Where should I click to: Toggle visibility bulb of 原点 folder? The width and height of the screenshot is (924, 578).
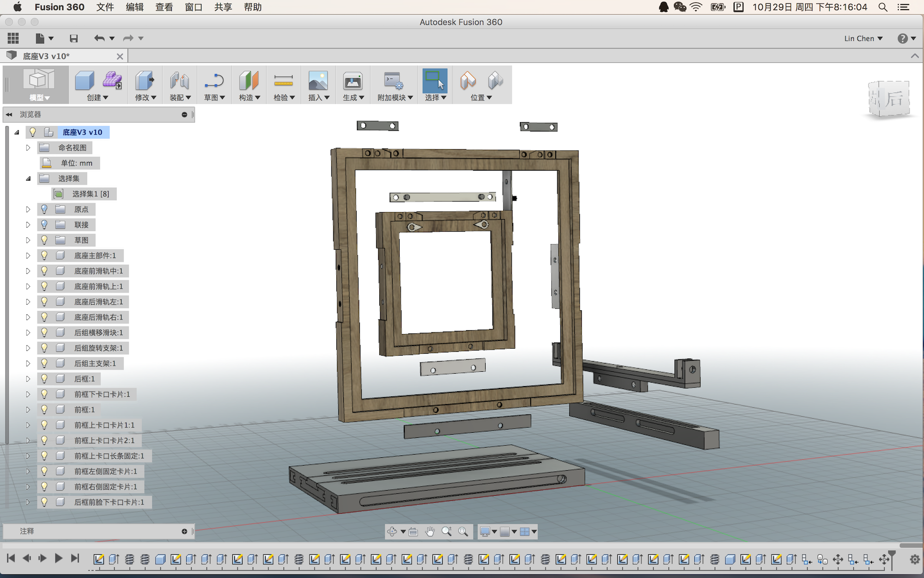coord(44,209)
